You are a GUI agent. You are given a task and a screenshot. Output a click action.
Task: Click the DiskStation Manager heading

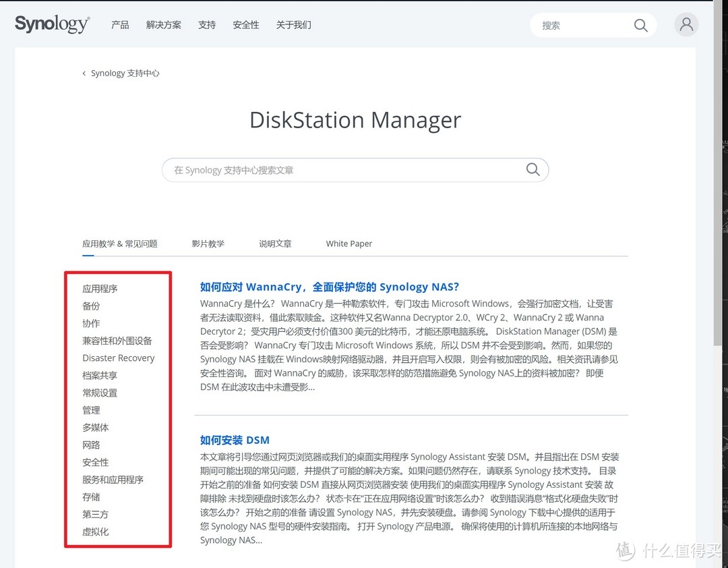point(355,120)
